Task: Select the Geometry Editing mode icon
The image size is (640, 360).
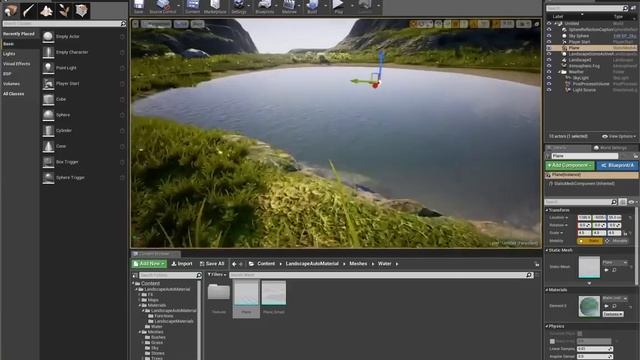Action: [82, 10]
